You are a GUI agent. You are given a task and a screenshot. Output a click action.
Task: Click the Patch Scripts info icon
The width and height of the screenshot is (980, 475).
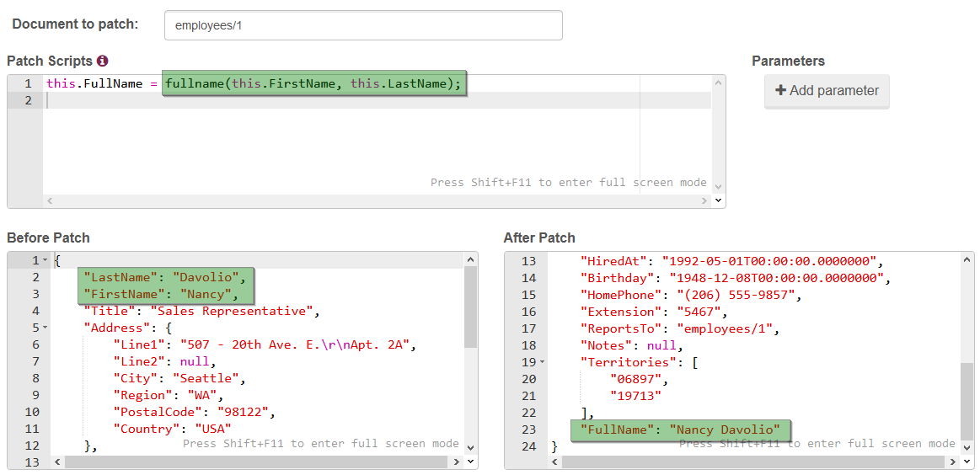point(103,61)
